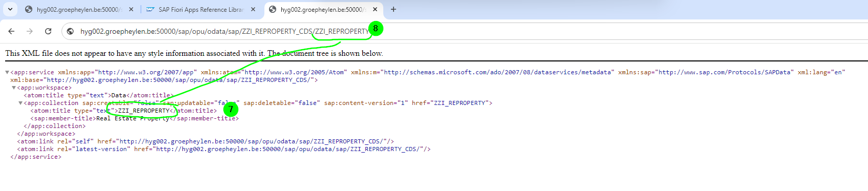The width and height of the screenshot is (868, 191).
Task: Click href="ZZI_REPROPERTY" attribute text
Action: pyautogui.click(x=450, y=103)
